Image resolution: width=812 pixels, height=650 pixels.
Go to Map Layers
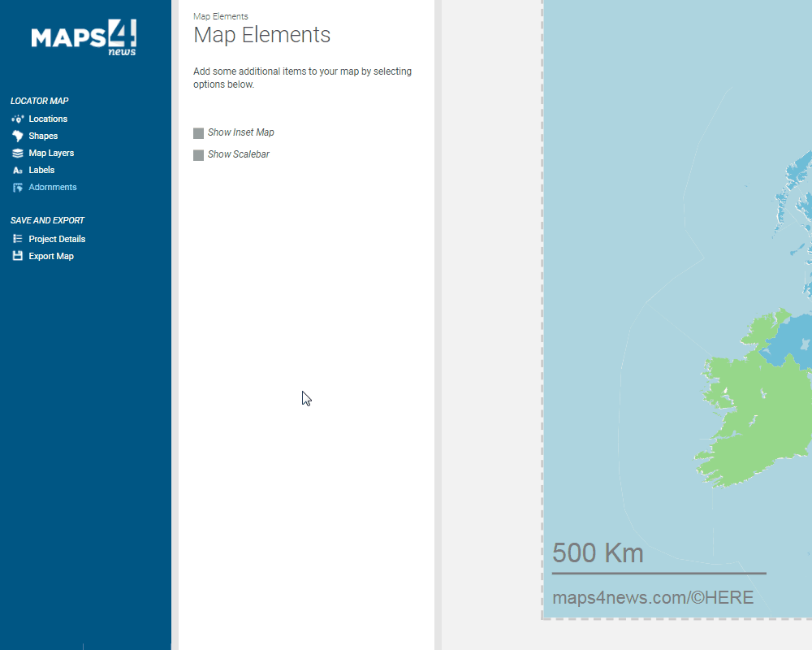(x=51, y=153)
